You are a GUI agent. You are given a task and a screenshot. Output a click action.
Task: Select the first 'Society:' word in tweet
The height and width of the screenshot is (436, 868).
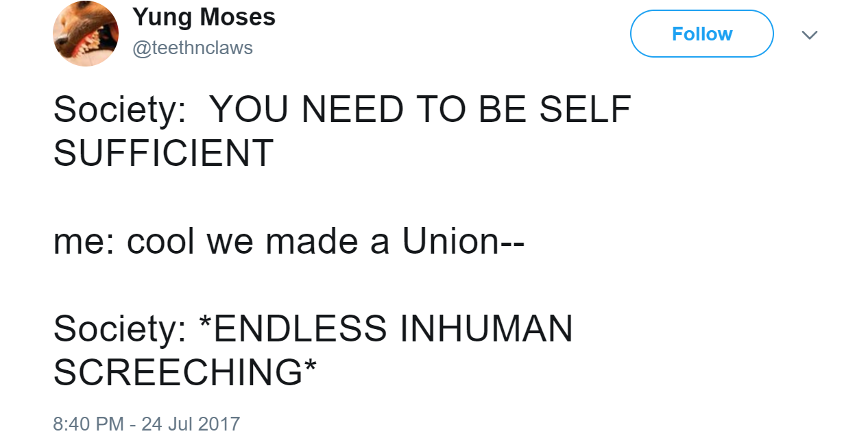pyautogui.click(x=120, y=110)
